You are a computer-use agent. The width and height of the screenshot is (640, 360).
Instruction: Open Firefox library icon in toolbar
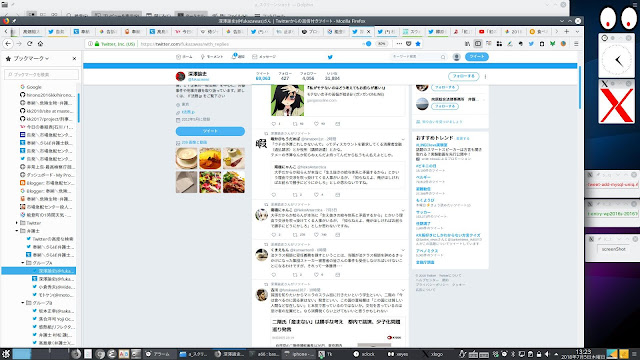click(x=467, y=44)
